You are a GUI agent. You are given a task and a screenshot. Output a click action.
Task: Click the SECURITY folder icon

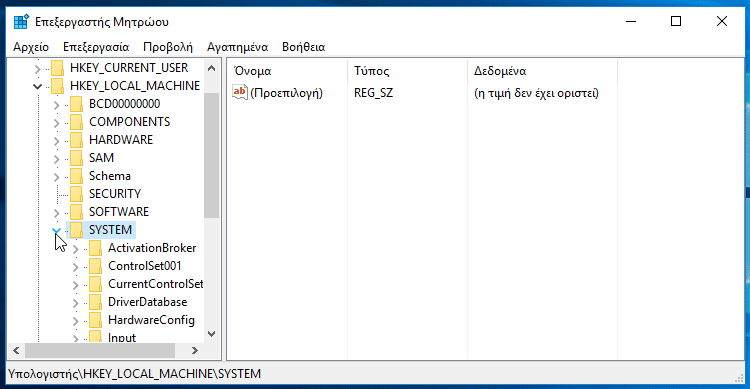coord(77,194)
